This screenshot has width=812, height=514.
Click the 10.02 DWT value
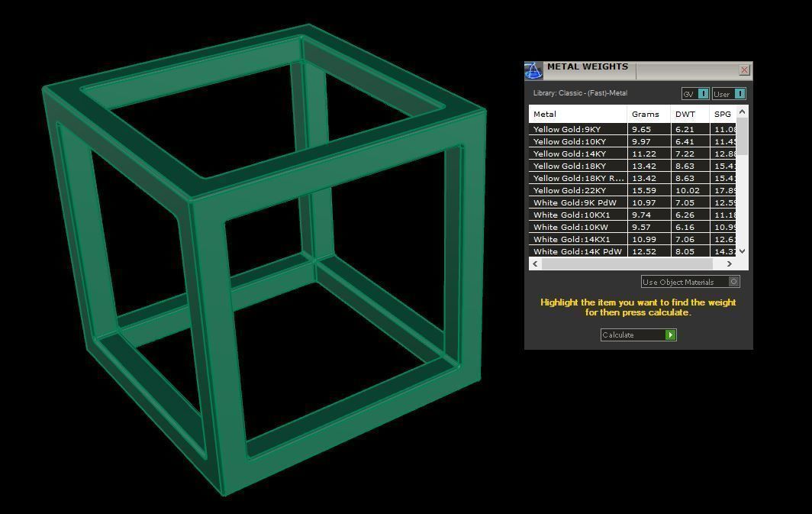point(687,191)
